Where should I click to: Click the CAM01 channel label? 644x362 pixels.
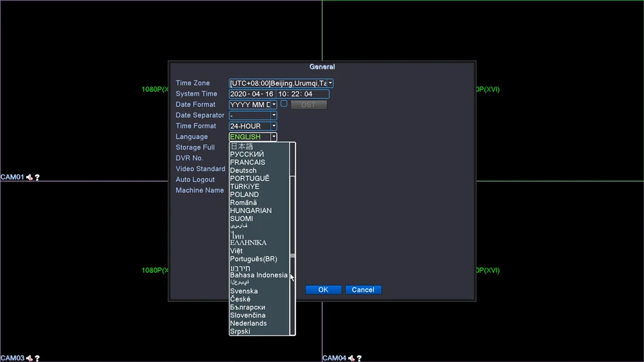click(12, 177)
